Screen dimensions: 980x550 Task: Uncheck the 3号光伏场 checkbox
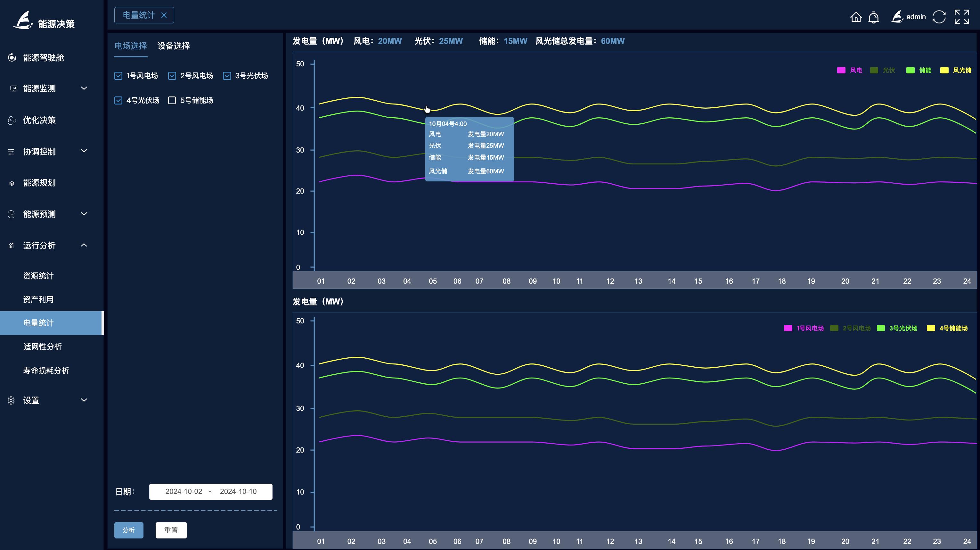(227, 76)
